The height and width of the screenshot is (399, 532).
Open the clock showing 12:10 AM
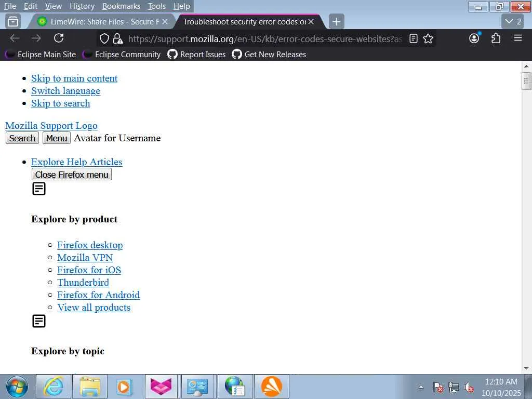pyautogui.click(x=501, y=387)
